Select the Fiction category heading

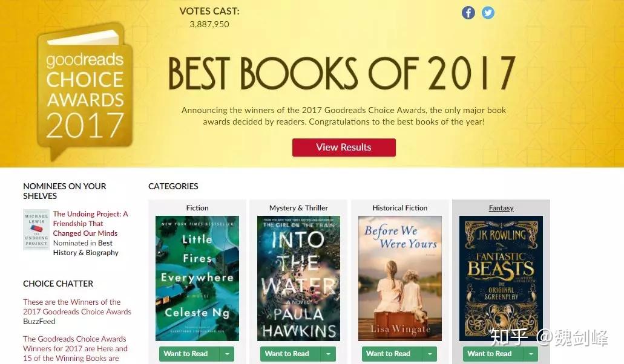pyautogui.click(x=197, y=208)
